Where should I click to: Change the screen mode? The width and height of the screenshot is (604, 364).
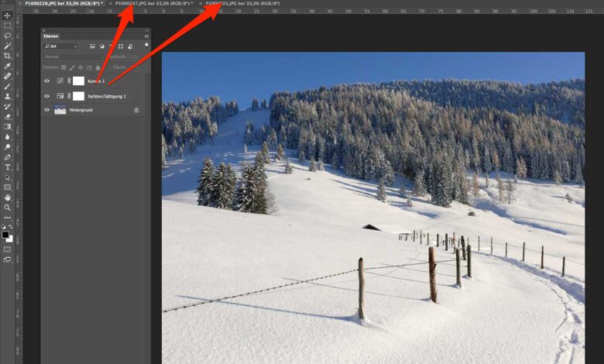[x=7, y=259]
